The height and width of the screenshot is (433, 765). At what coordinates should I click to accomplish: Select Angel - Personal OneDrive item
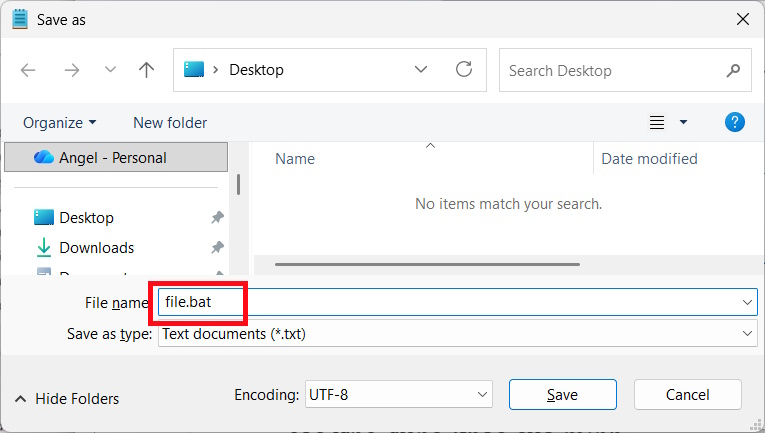pos(113,157)
